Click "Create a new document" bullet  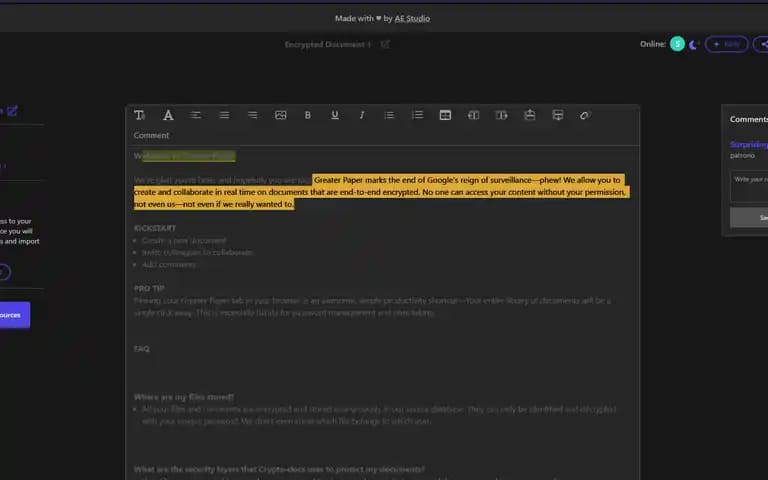(x=184, y=240)
